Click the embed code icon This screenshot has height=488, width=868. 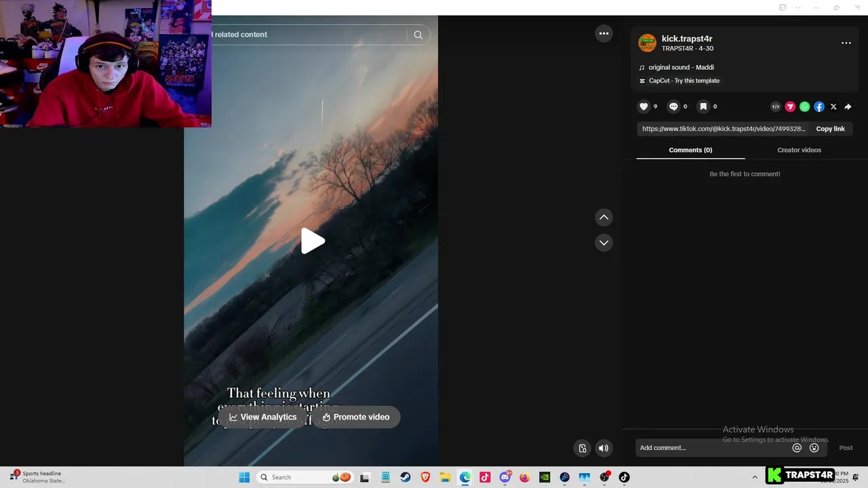[x=776, y=106]
